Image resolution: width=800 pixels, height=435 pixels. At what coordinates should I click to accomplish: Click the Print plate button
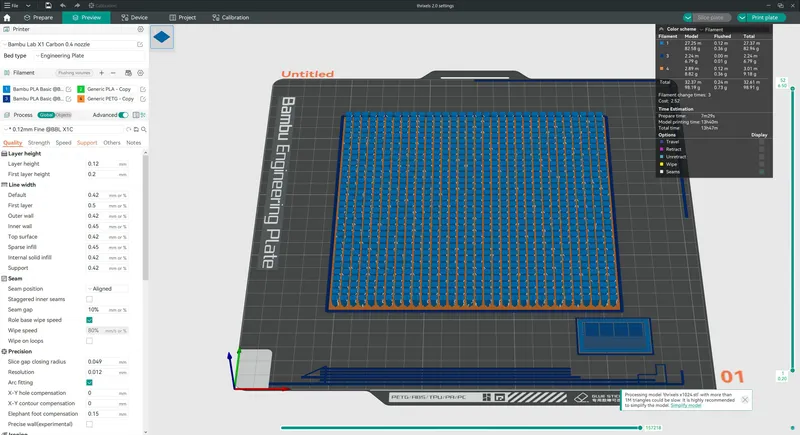[764, 17]
